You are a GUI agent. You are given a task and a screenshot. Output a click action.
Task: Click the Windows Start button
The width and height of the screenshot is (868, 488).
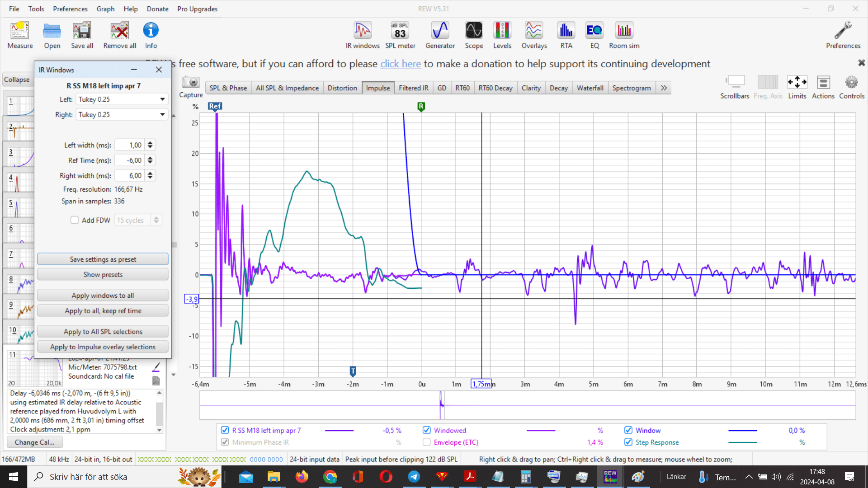click(14, 477)
